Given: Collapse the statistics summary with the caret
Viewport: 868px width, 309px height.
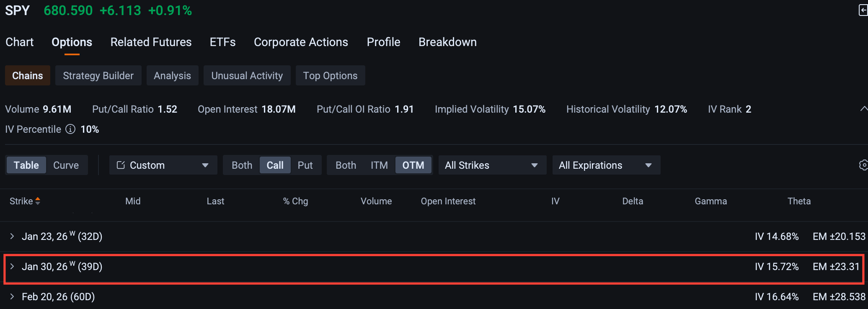Looking at the screenshot, I should click(x=863, y=109).
